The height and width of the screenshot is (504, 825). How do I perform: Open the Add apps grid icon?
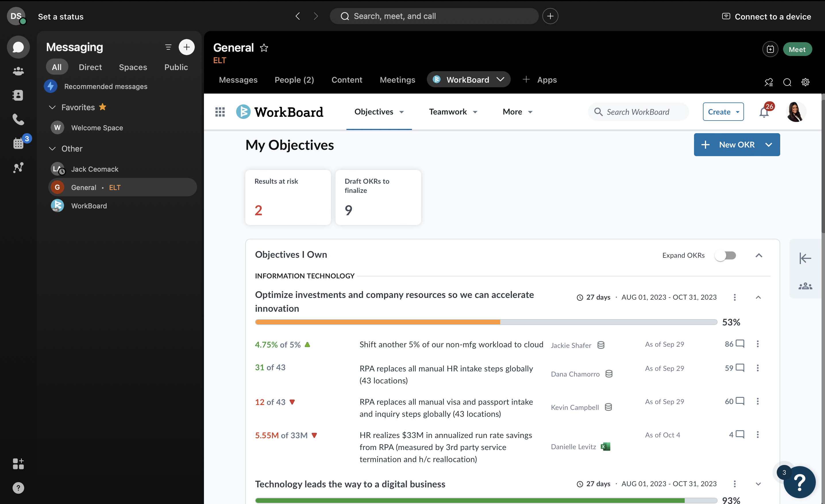pos(18,464)
